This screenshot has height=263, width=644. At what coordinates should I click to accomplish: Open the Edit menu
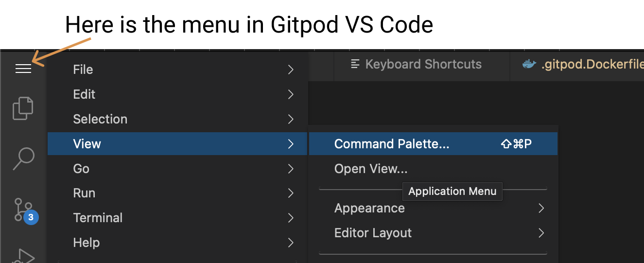[x=84, y=94]
